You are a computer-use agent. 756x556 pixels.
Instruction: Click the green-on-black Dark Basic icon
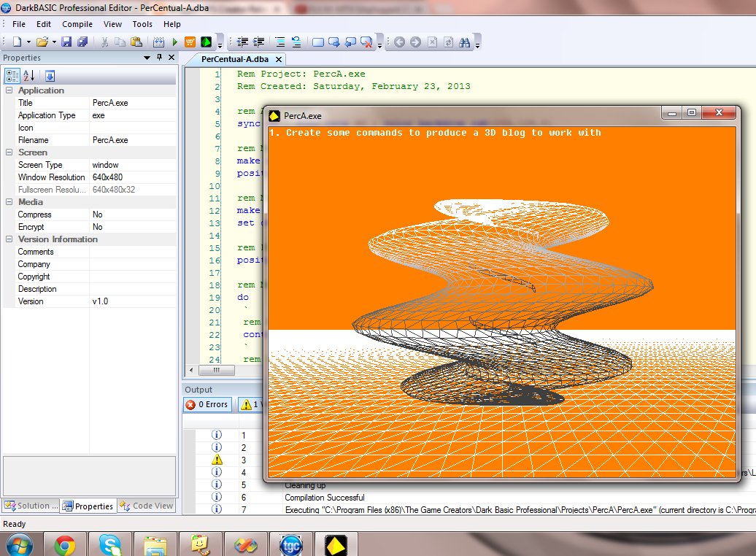(x=206, y=42)
